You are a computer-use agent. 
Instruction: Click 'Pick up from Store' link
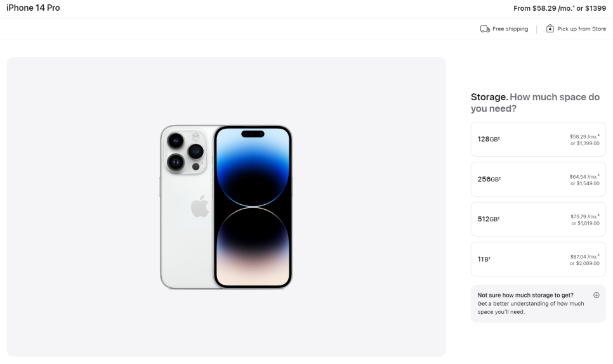[582, 29]
